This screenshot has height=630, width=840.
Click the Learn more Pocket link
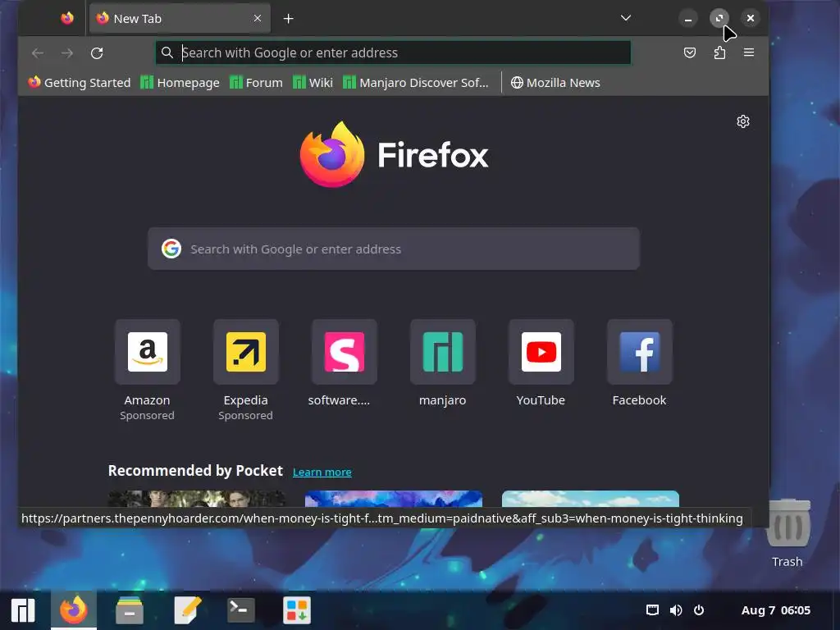[x=322, y=472]
